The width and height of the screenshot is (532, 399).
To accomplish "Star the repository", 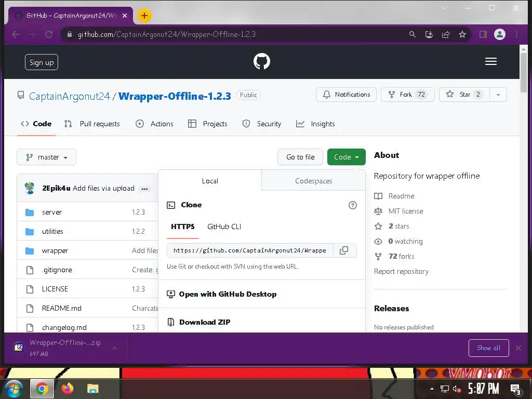I will pyautogui.click(x=464, y=95).
